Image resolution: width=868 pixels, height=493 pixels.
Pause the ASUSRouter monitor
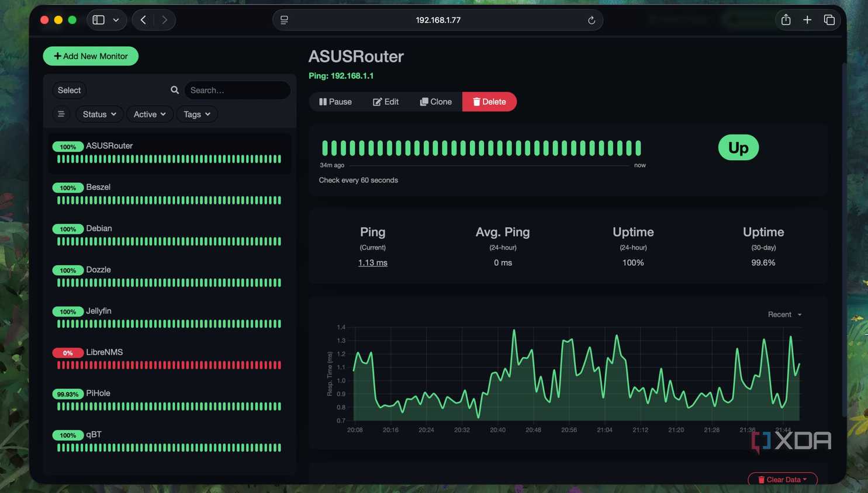click(336, 102)
